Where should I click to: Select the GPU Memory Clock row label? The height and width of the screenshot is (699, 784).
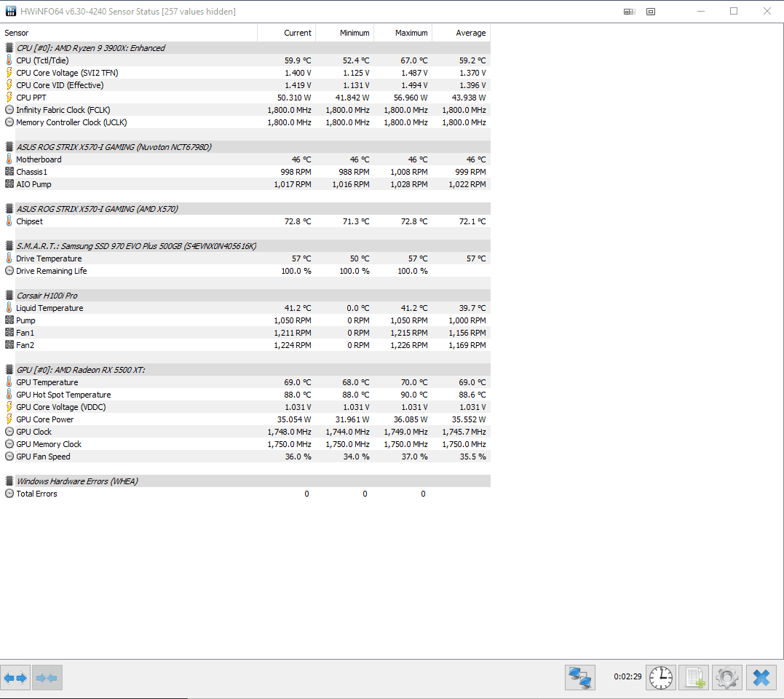click(x=49, y=444)
